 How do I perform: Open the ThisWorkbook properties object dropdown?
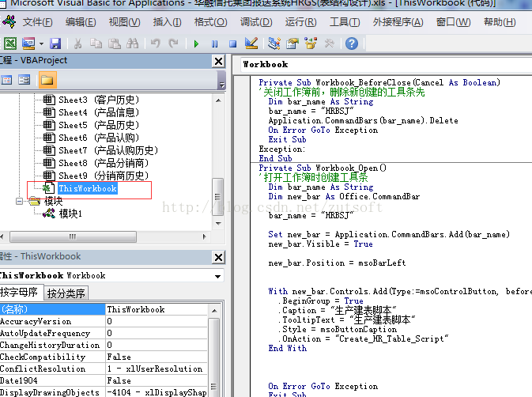click(x=217, y=276)
